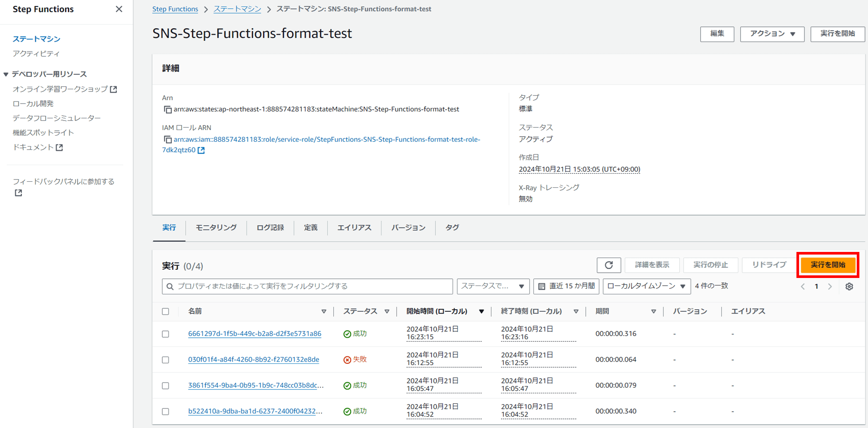Open execution 6661297d-1f5b-449c-b2a8-d2f3e5731a86

(x=255, y=333)
